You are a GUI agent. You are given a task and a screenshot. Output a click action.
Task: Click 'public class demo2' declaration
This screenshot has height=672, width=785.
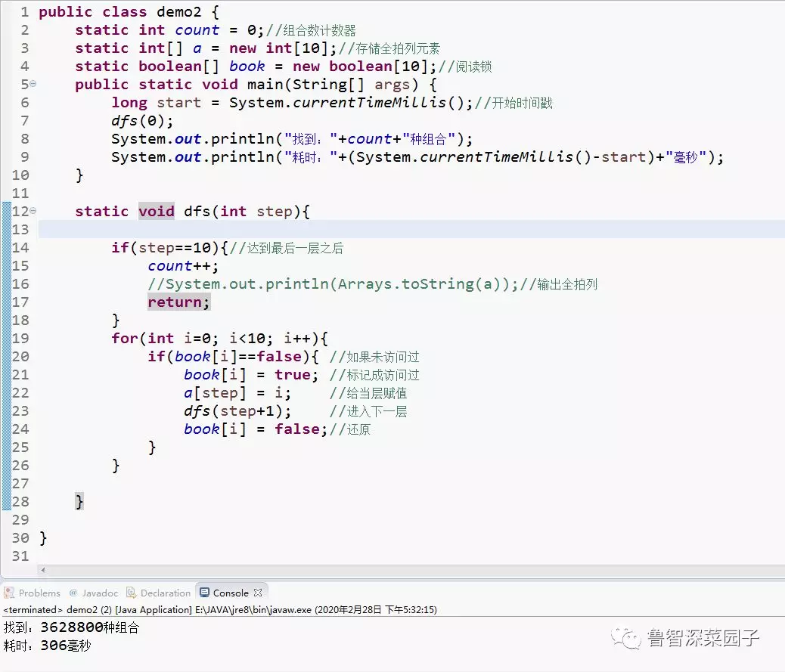pyautogui.click(x=119, y=12)
